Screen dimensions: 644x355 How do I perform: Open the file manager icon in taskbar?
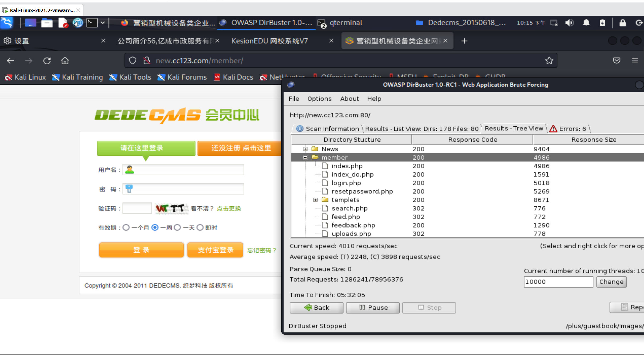(47, 23)
